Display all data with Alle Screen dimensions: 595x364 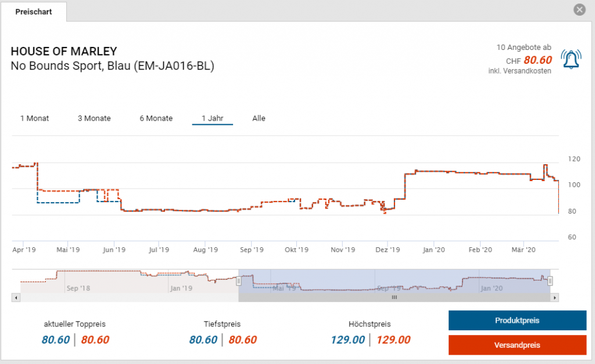coord(259,118)
